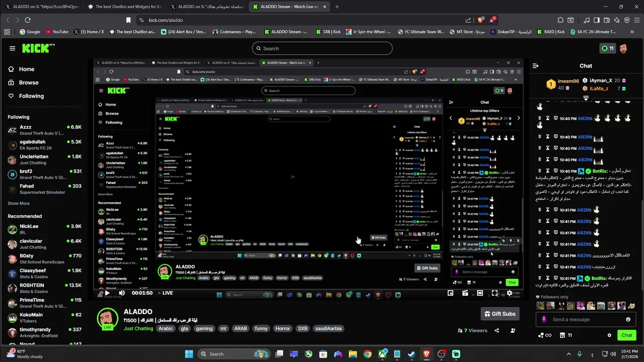Open imeem96 top gifter profile

pos(563,84)
